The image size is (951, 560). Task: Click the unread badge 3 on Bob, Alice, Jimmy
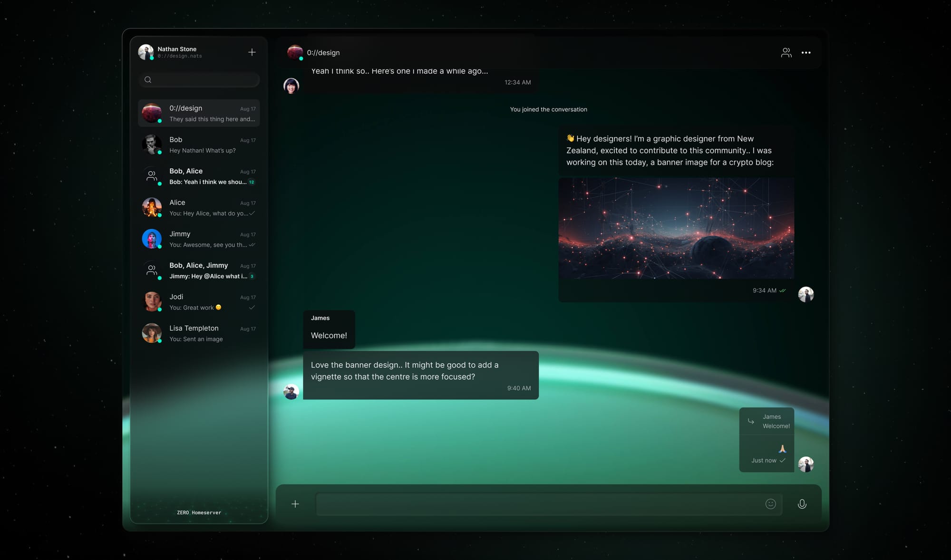[x=252, y=276]
